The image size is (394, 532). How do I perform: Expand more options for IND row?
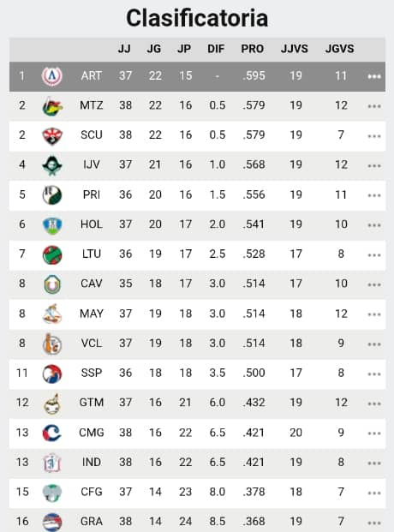tap(374, 463)
